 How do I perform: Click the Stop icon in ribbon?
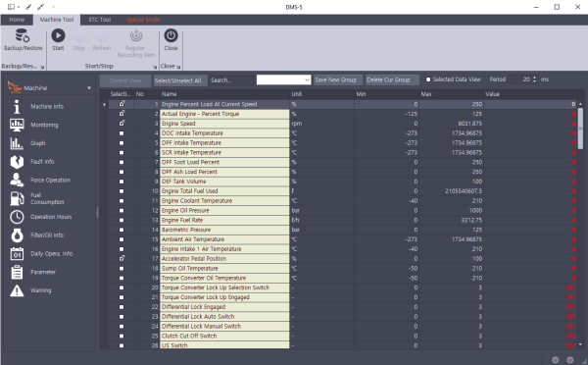78,35
